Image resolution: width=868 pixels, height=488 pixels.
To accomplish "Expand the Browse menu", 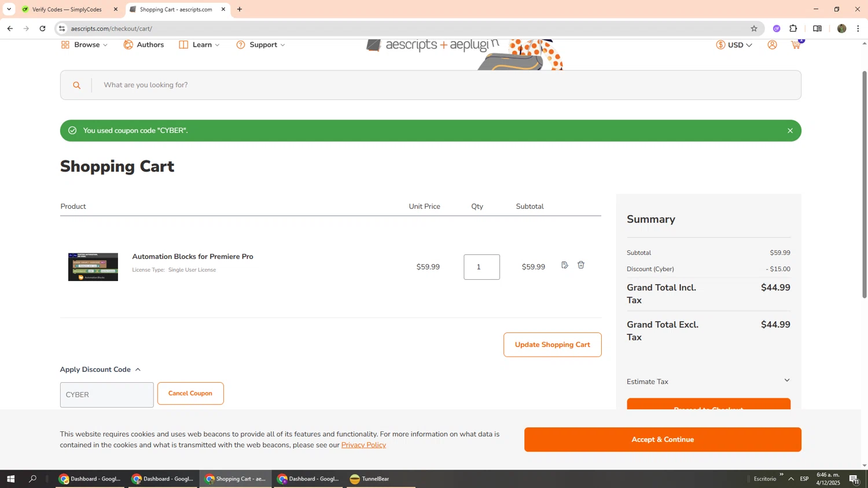I will point(84,45).
